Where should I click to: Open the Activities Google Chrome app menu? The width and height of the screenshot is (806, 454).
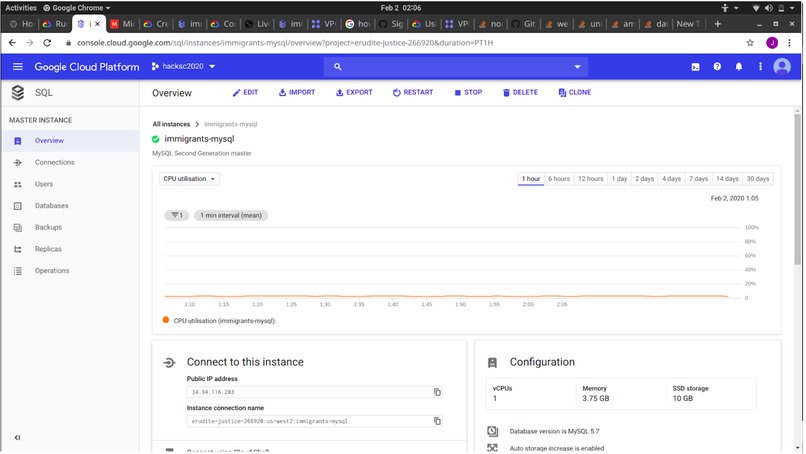(x=77, y=8)
